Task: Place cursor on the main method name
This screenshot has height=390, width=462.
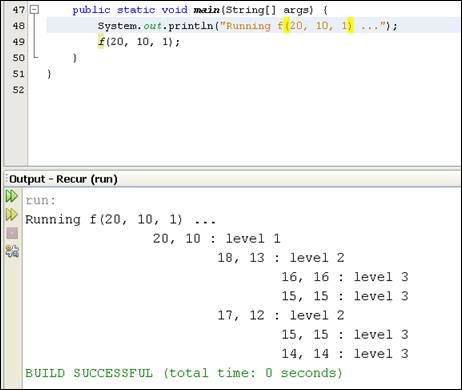Action: coord(206,10)
